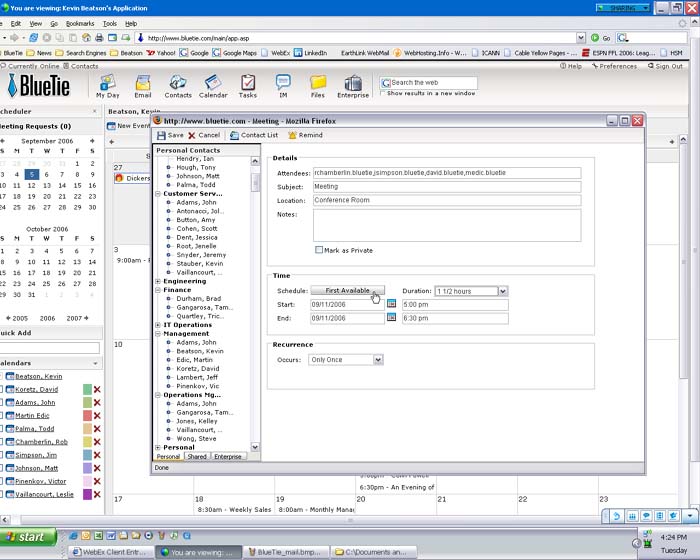Click the Attendees input field
Viewport: 700px width, 560px height.
coord(447,173)
